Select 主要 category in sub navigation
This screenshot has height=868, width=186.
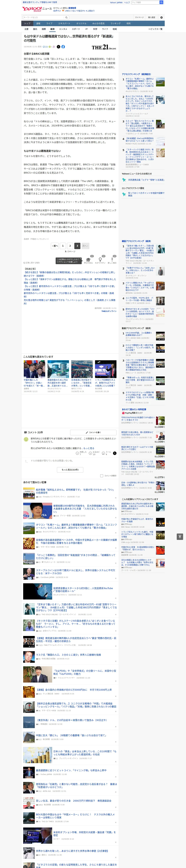click(x=26, y=29)
